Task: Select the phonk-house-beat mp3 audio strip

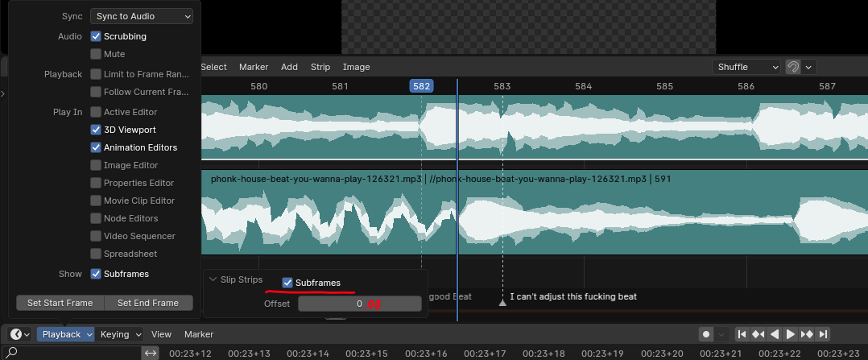Action: (534, 212)
